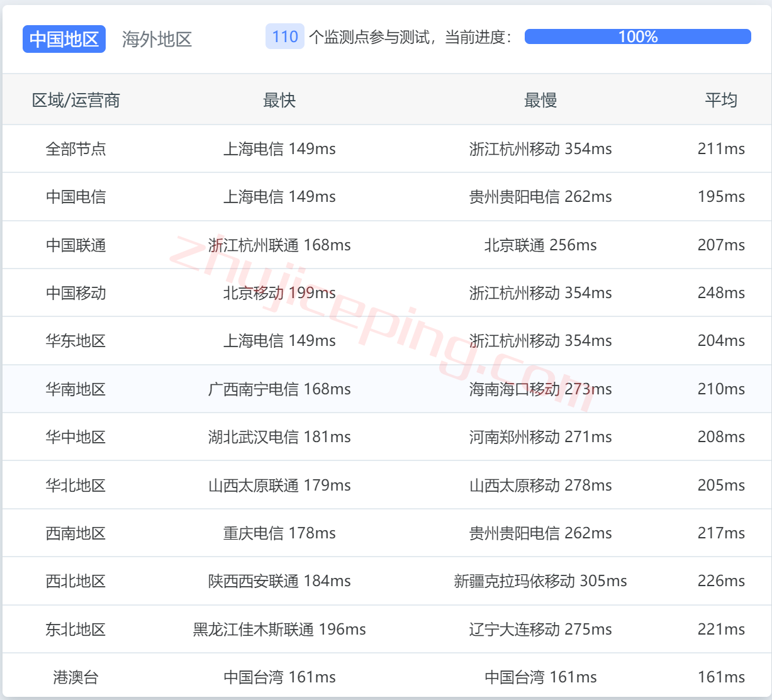Select the 华北地区 row label
Viewport: 772px width, 700px height.
pos(76,486)
